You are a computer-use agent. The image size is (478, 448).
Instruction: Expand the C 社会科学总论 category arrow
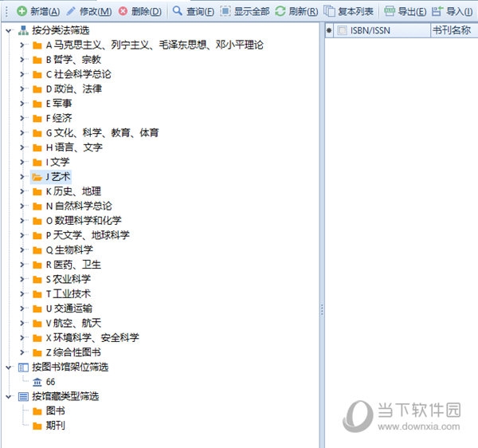(x=22, y=74)
